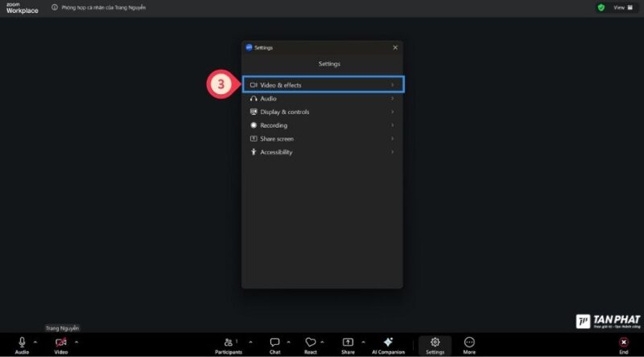Click the green encryption shield icon
This screenshot has width=644, height=357.
click(x=601, y=7)
